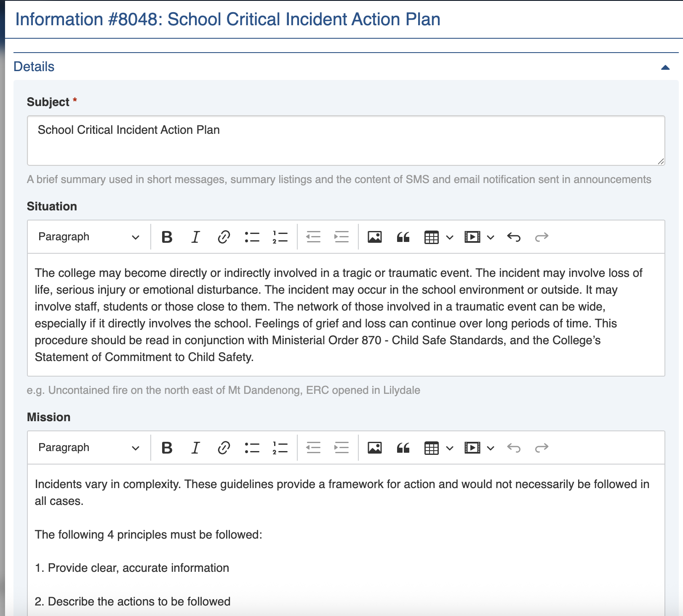Screen dimensions: 683x616
Task: Create numbered list in Mission editor
Action: 280,448
